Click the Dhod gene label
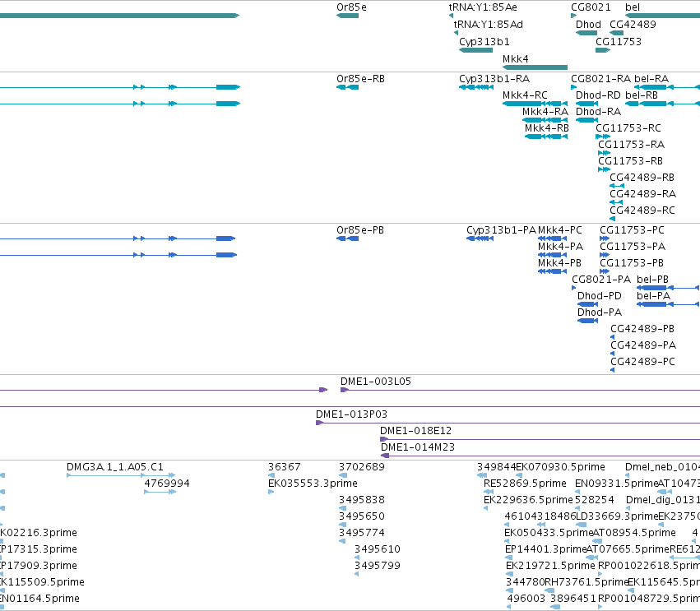700x611 pixels. point(588,25)
